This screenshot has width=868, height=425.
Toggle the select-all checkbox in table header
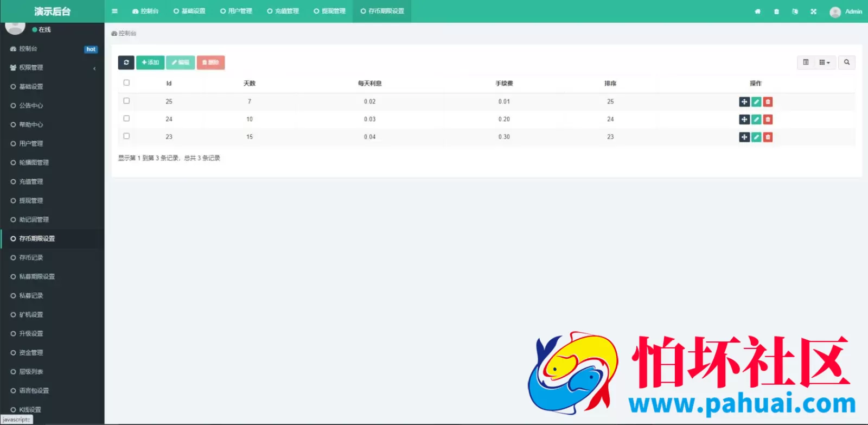[x=126, y=83]
